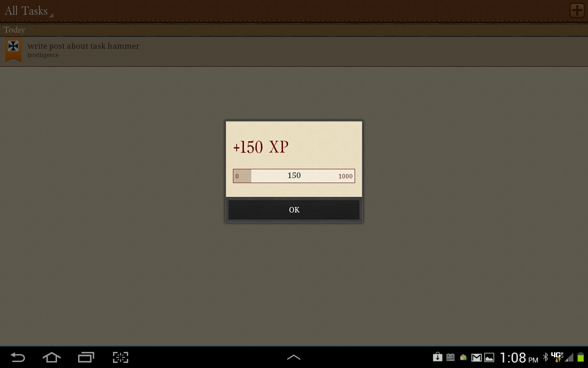Viewport: 588px width, 368px height.
Task: Click the calendar notification icon
Action: [x=450, y=357]
